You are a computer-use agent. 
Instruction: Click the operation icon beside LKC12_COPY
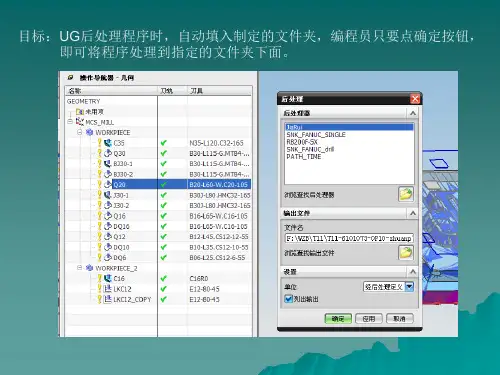click(x=108, y=299)
